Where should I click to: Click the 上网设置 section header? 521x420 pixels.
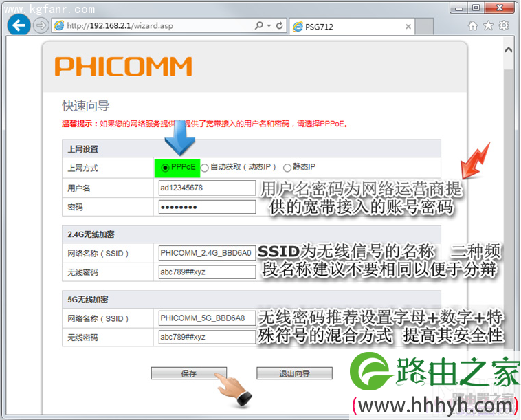pos(252,149)
